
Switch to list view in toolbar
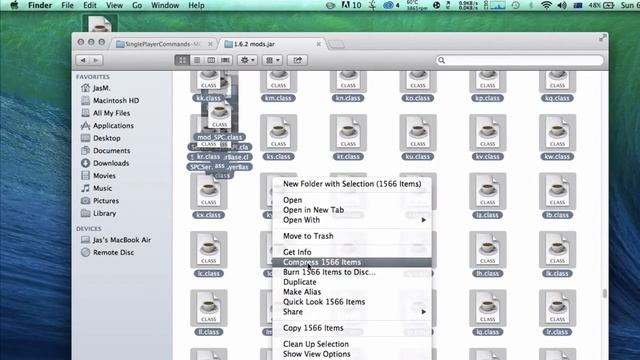pyautogui.click(x=197, y=60)
